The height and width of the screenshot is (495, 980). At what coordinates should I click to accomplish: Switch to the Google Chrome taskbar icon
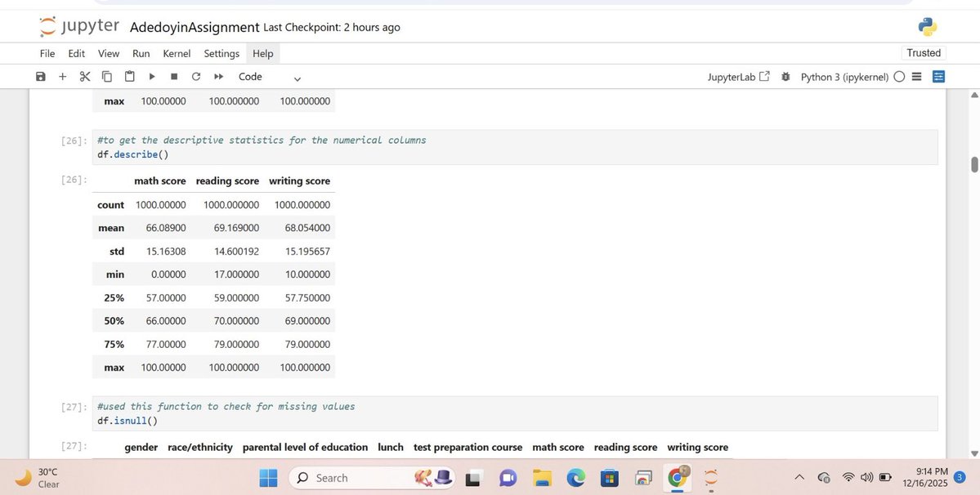pyautogui.click(x=678, y=478)
